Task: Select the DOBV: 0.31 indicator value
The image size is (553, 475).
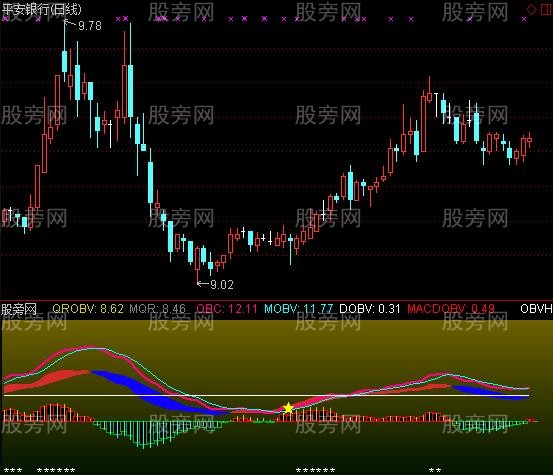Action: click(370, 309)
